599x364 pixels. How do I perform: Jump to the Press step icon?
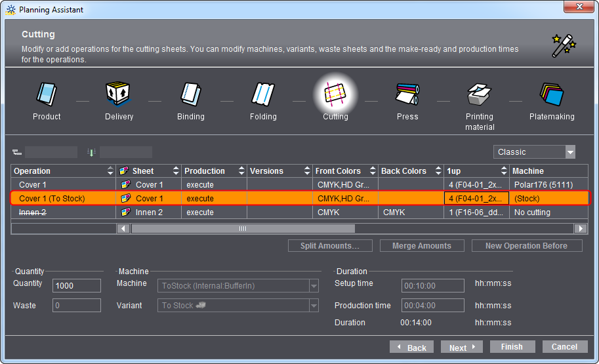click(407, 95)
